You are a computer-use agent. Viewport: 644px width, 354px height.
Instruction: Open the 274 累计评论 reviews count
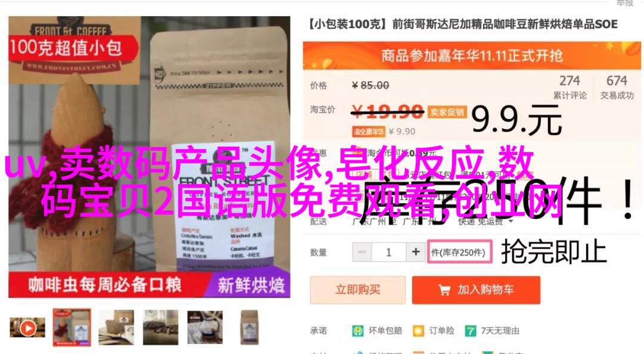(569, 86)
